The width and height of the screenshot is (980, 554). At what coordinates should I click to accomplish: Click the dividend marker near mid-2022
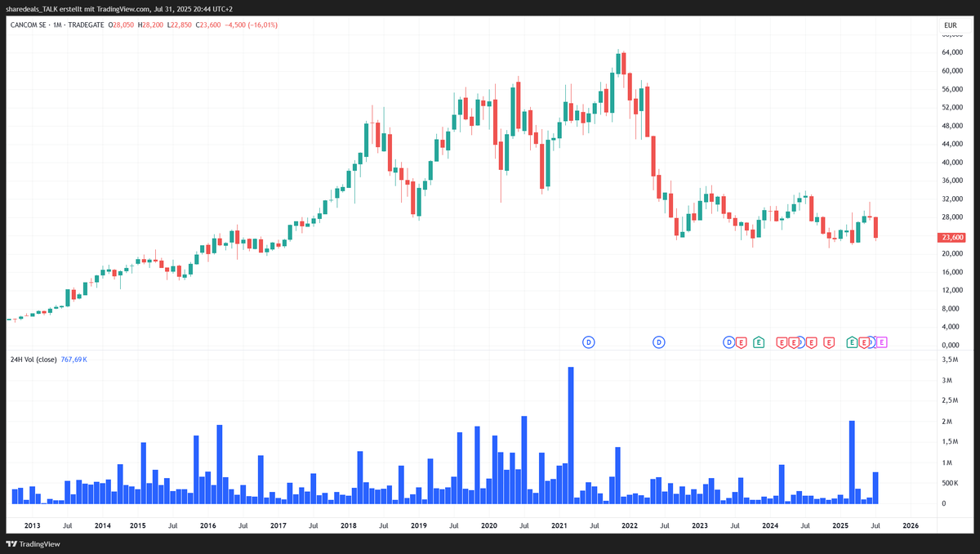coord(659,342)
